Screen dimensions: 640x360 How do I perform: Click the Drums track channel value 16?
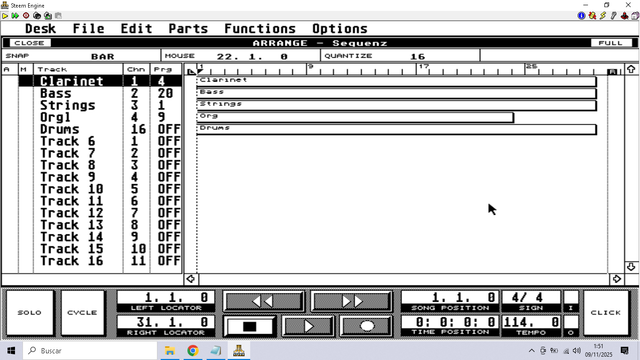(x=138, y=129)
